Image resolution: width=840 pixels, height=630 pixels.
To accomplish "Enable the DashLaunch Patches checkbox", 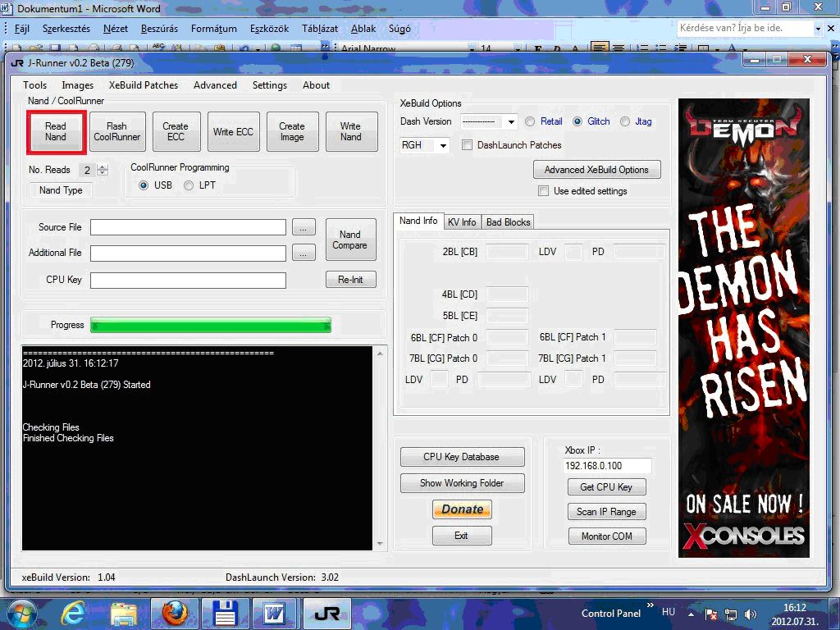I will tap(468, 145).
